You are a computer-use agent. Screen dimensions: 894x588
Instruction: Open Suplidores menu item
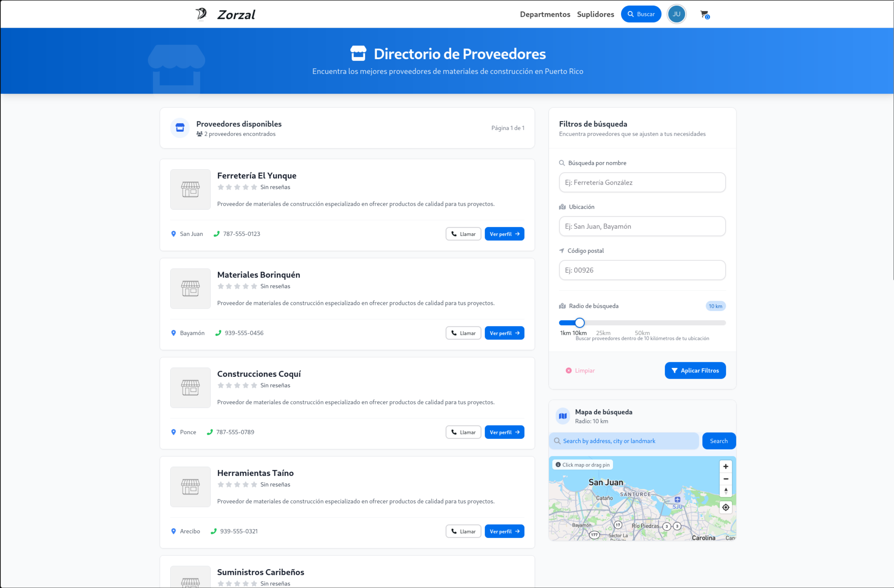coord(595,14)
